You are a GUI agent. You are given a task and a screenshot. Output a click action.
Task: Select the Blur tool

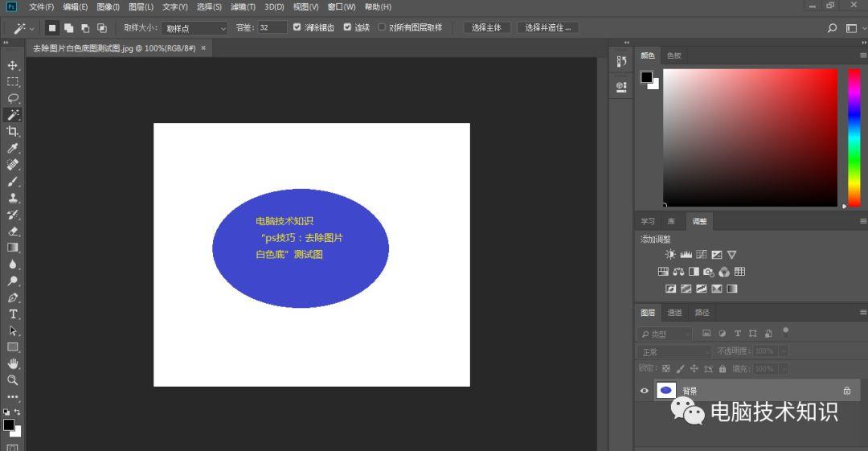click(13, 264)
